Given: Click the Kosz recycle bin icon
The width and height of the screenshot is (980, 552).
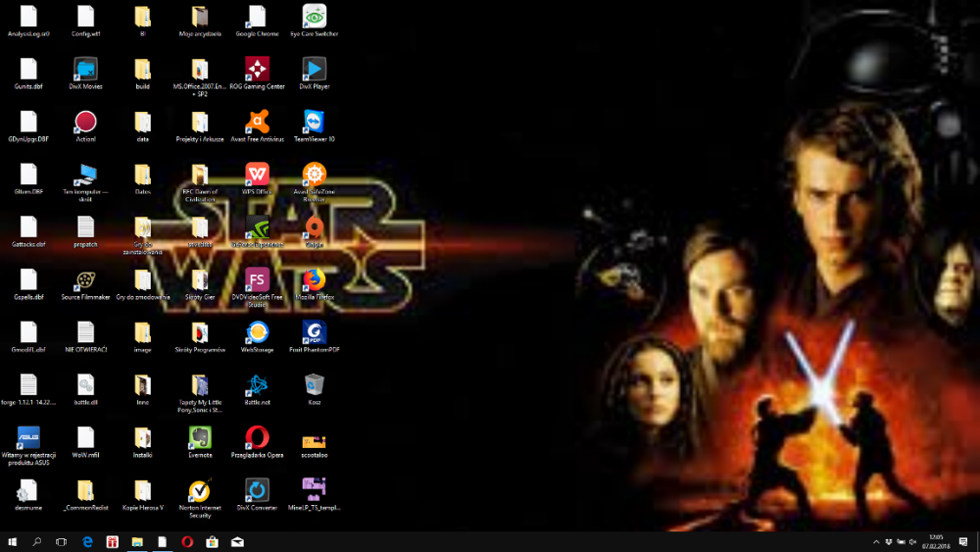Looking at the screenshot, I should (x=314, y=385).
